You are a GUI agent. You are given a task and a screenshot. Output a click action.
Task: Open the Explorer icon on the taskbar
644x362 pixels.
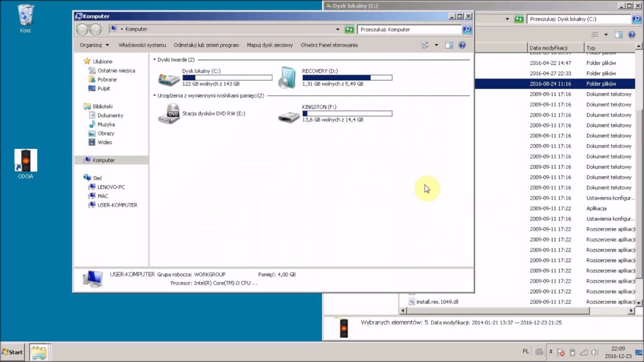click(x=38, y=352)
